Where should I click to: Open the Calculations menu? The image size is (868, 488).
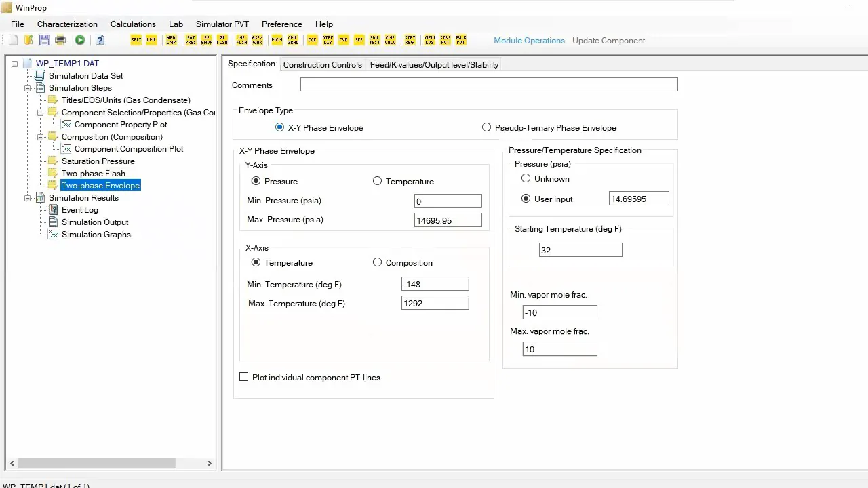(x=133, y=24)
